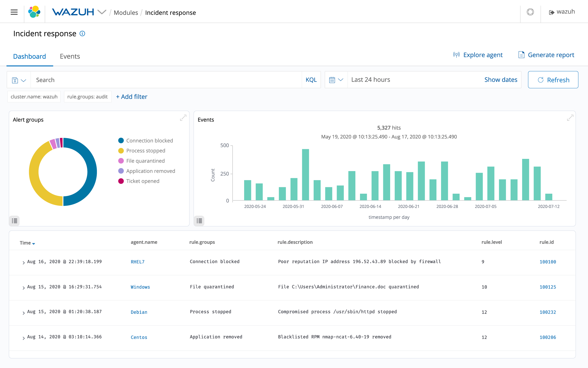
Task: Expand the Events panel to full screen
Action: [x=570, y=118]
